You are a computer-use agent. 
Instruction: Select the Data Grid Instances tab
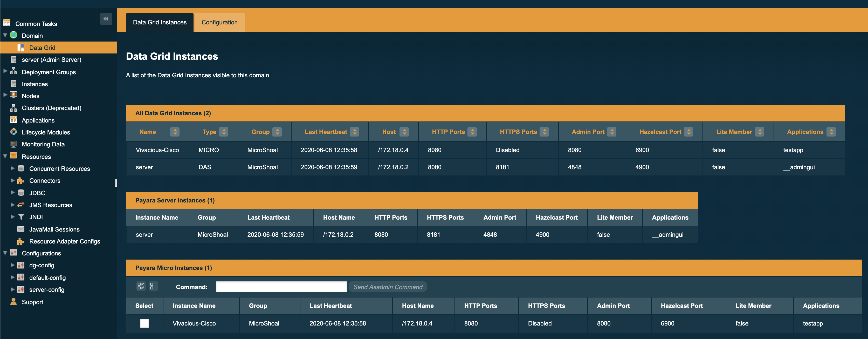159,22
